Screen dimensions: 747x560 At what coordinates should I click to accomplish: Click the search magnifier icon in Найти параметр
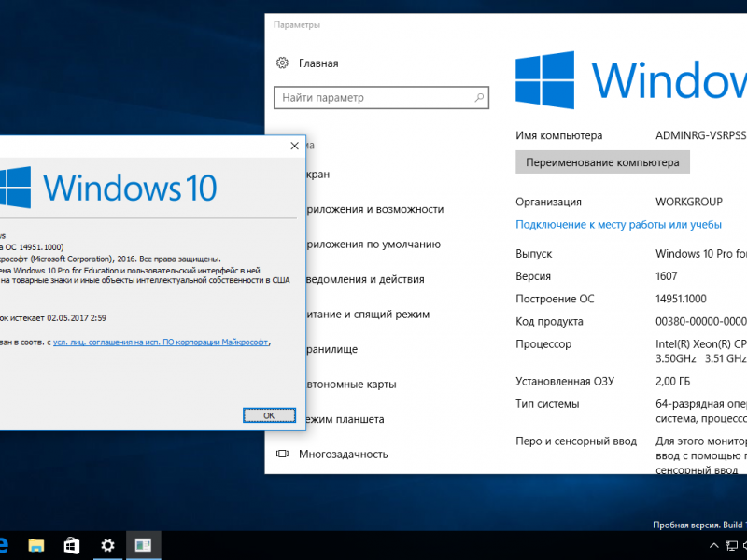(x=479, y=98)
